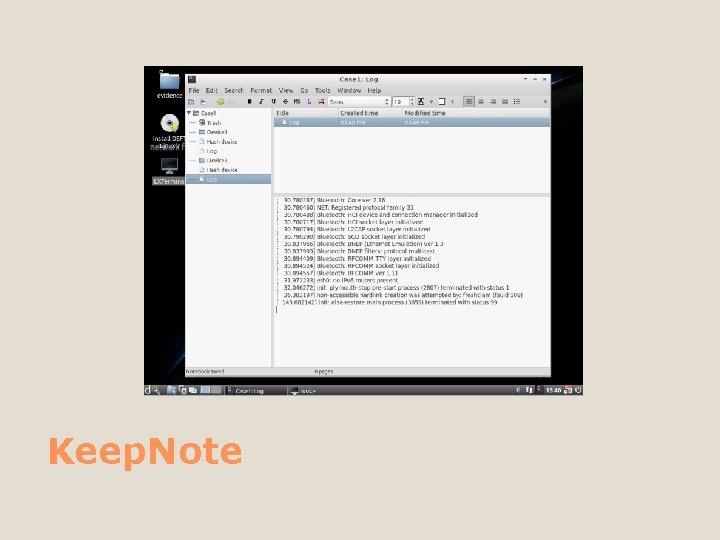Open the Search menu

point(234,90)
